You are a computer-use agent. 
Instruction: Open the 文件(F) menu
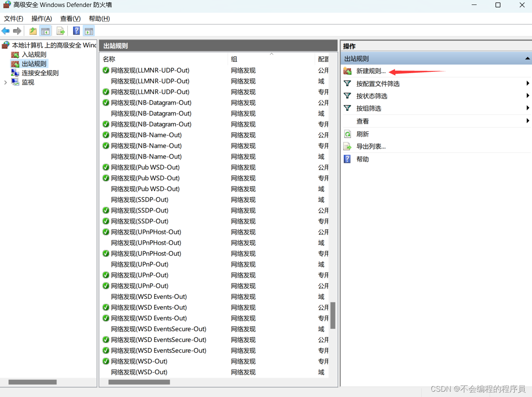pos(14,18)
